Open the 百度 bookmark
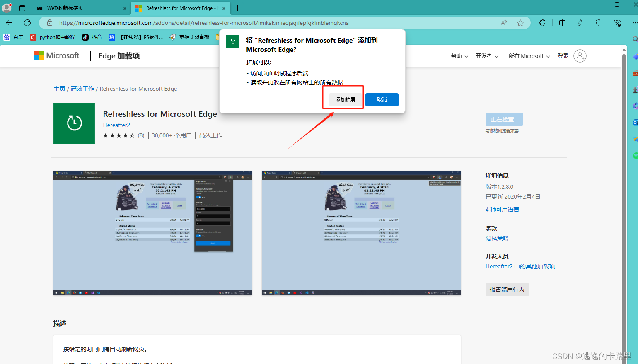 point(13,37)
